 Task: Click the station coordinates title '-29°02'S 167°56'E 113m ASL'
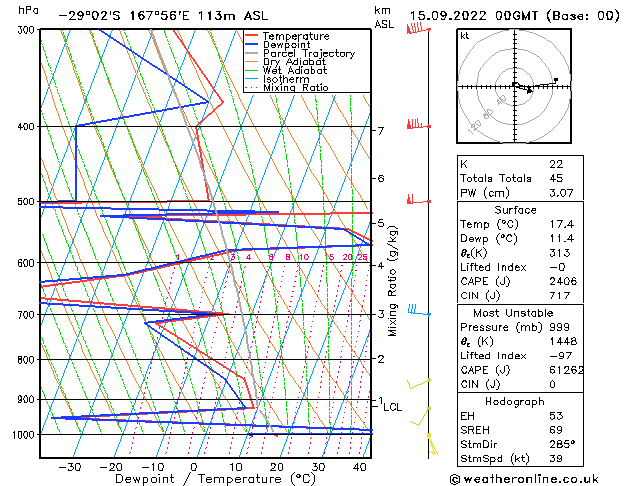163,16
